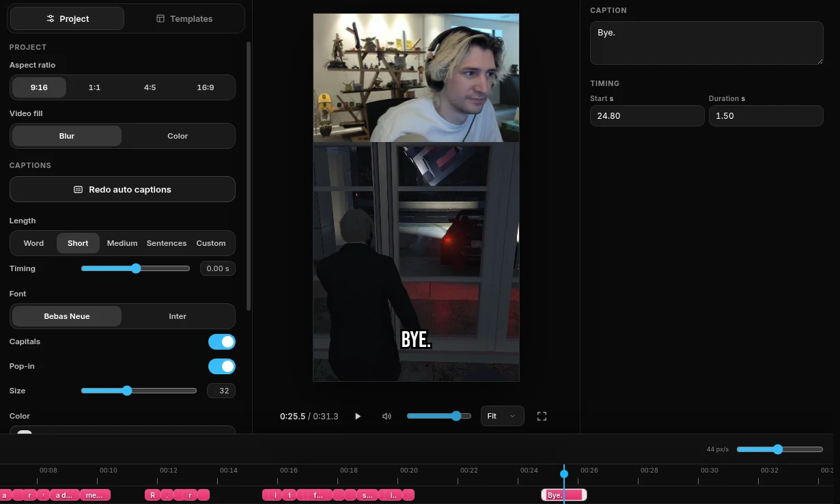Select 16:9 aspect ratio
This screenshot has height=504, width=840.
coord(205,87)
